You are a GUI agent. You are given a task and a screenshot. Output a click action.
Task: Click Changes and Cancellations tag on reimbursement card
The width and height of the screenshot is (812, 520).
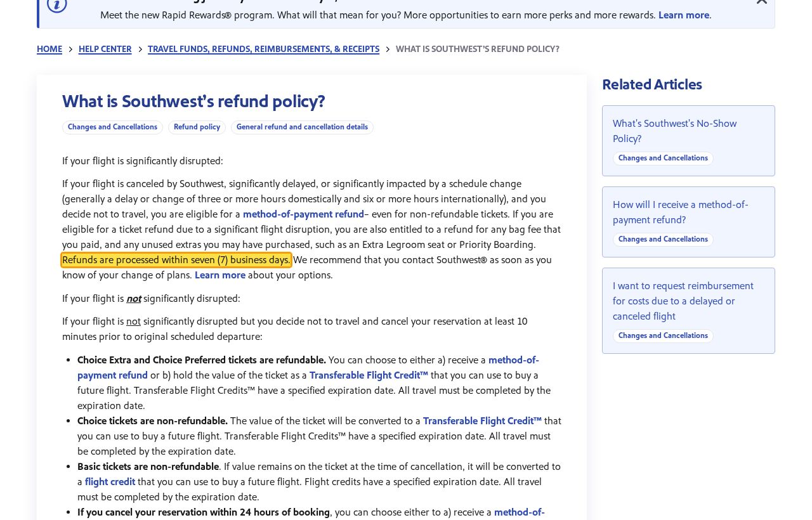[x=663, y=336]
